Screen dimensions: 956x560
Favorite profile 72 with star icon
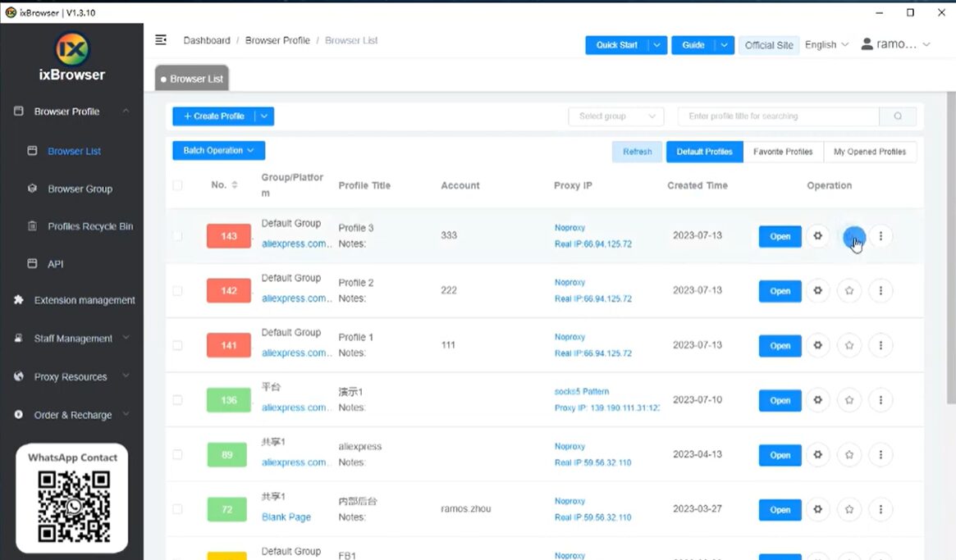849,509
